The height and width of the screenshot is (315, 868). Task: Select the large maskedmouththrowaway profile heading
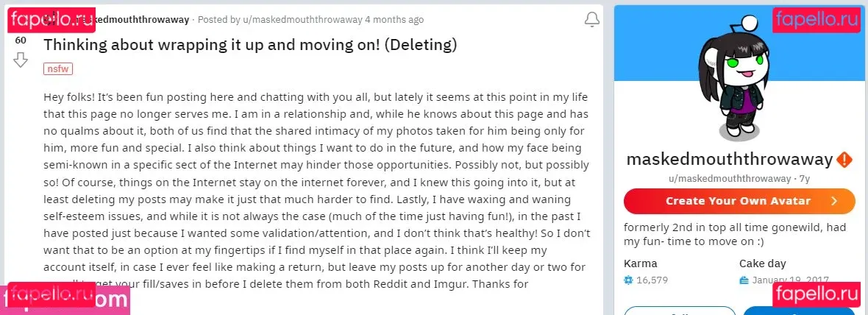click(729, 159)
